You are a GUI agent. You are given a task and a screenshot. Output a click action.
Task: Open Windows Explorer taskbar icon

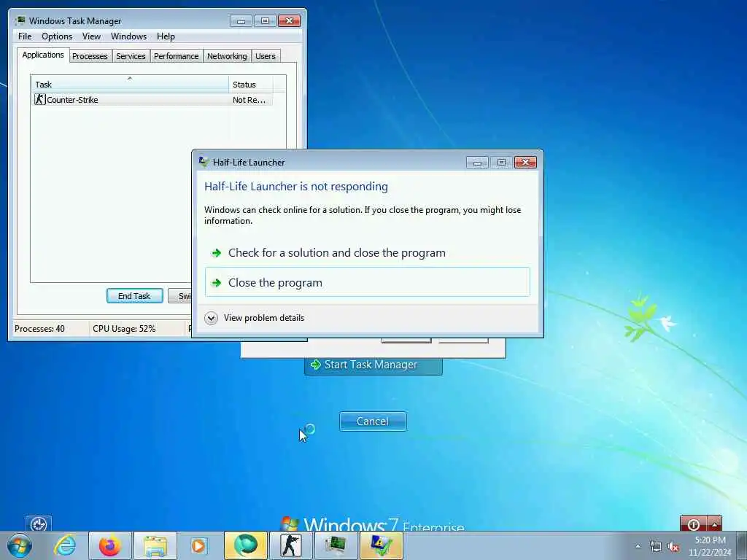click(155, 545)
